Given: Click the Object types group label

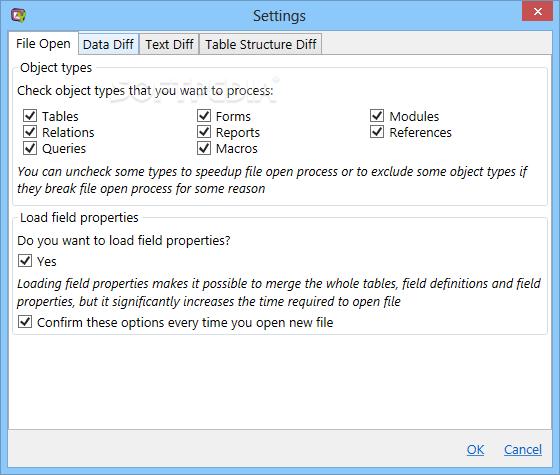Looking at the screenshot, I should 56,68.
